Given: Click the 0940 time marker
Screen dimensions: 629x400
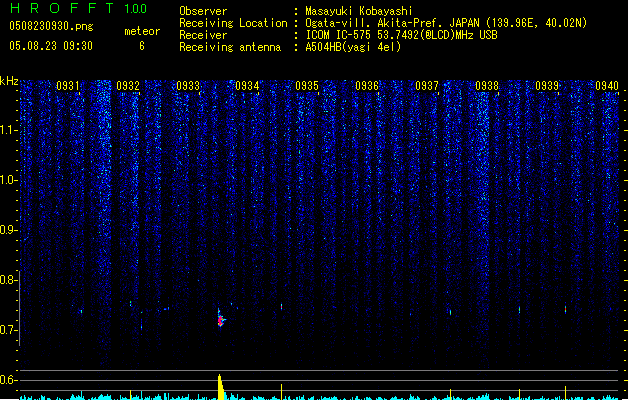Looking at the screenshot, I should click(x=607, y=85).
